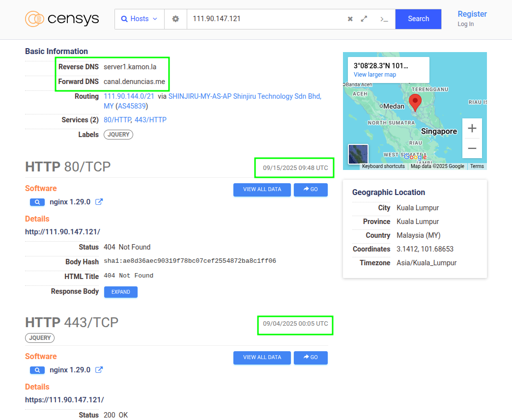
Task: Click View All Data for HTTP 80
Action: [x=262, y=190]
